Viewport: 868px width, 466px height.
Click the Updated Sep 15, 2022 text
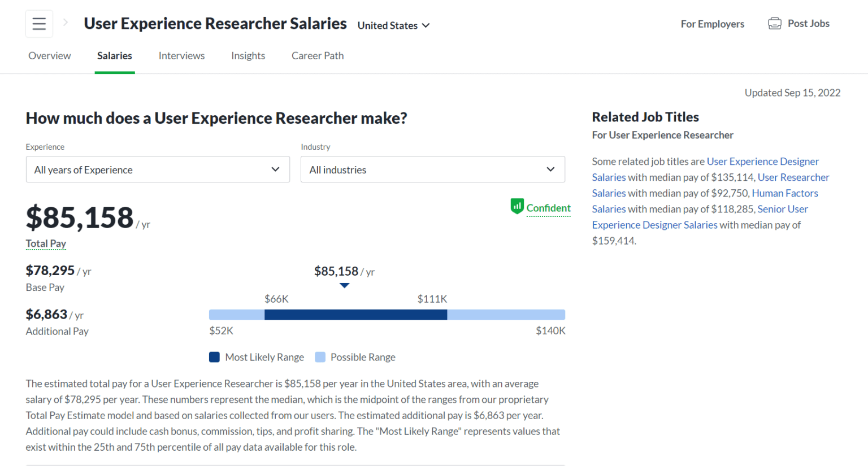coord(792,93)
